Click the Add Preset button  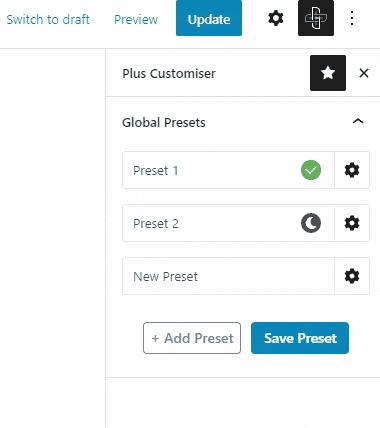(x=192, y=338)
